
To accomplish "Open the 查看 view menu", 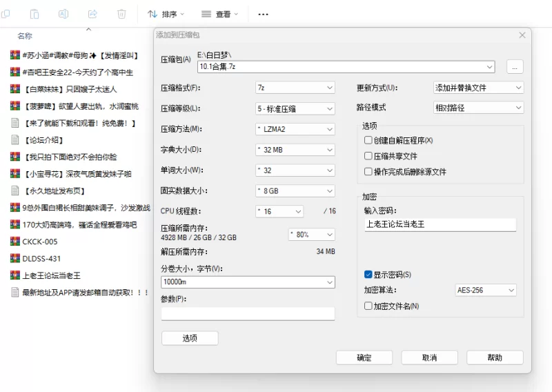I will tap(219, 14).
